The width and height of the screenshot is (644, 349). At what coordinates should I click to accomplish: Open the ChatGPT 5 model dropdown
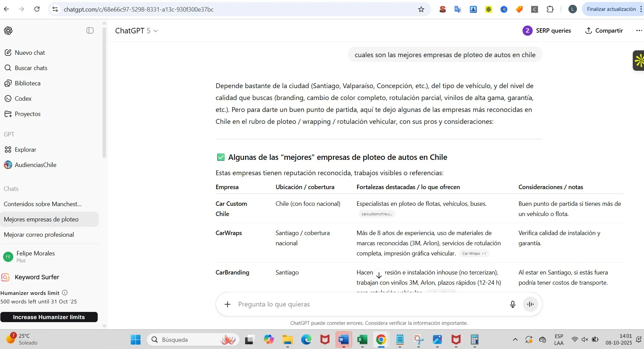pos(136,31)
